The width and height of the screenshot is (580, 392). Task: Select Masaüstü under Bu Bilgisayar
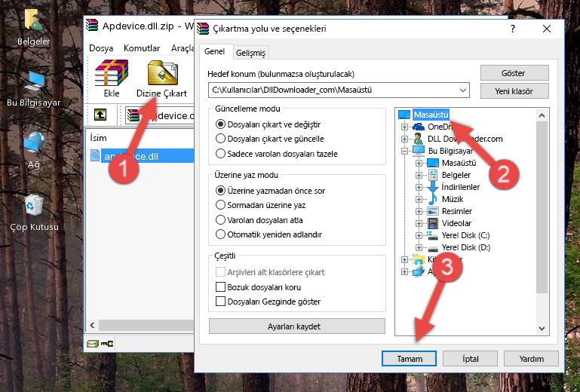click(459, 163)
